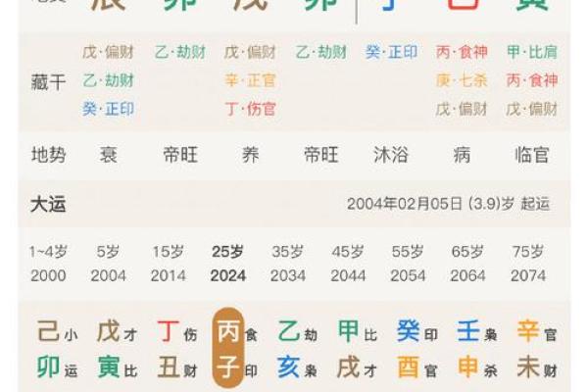588x392 pixels.
Task: Choose the 癸酉 luck pillar
Action: point(416,350)
